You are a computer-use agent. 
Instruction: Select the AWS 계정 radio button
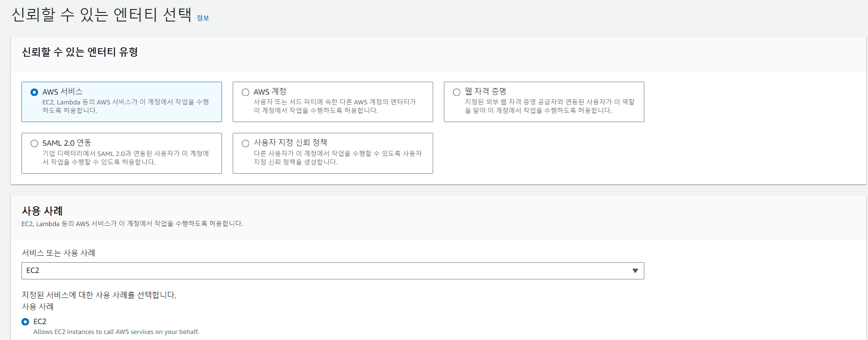[x=246, y=92]
